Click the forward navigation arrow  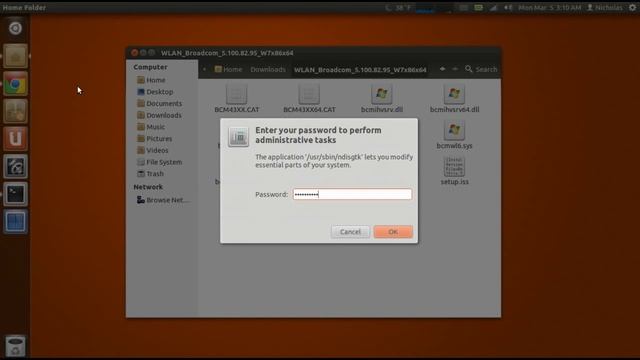455,69
